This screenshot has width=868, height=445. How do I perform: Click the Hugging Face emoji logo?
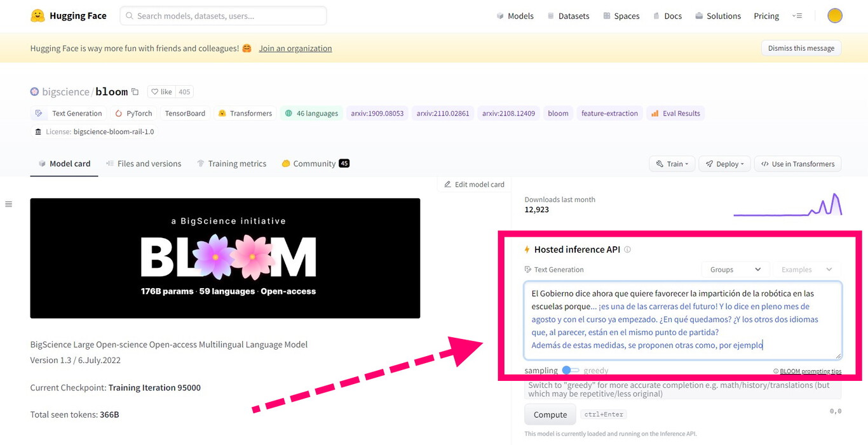pyautogui.click(x=37, y=15)
